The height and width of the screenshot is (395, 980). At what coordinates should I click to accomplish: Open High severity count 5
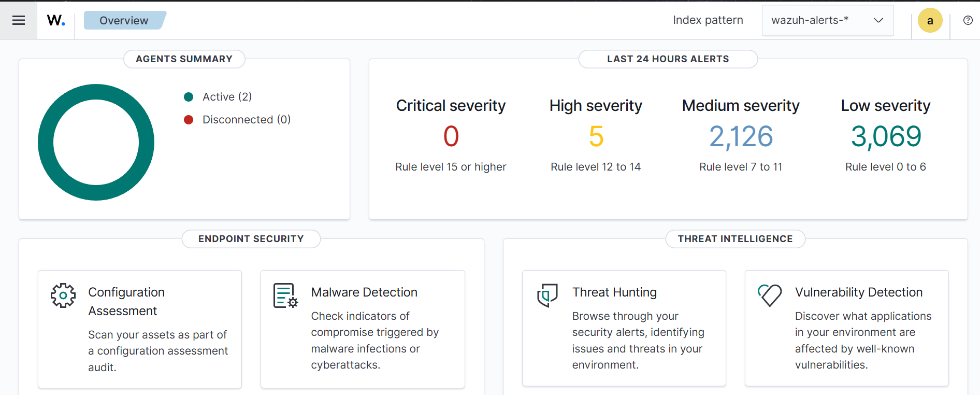[x=596, y=136]
